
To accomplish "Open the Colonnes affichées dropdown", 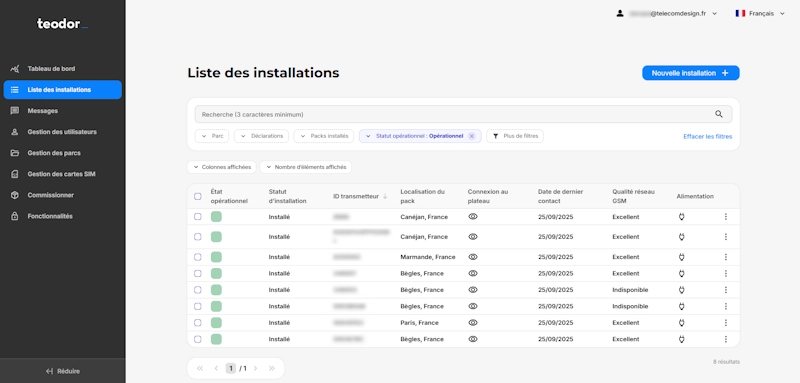I will 221,167.
